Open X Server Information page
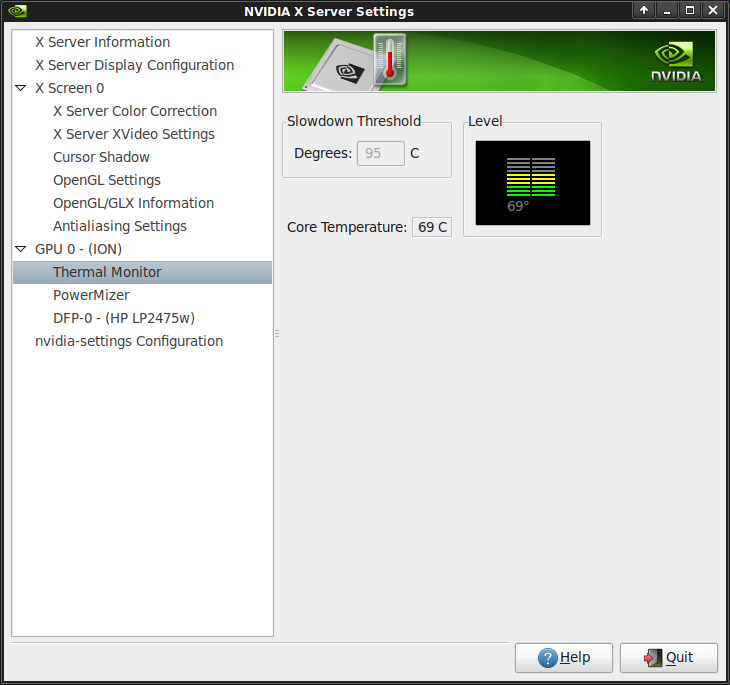This screenshot has height=685, width=730. 102,42
